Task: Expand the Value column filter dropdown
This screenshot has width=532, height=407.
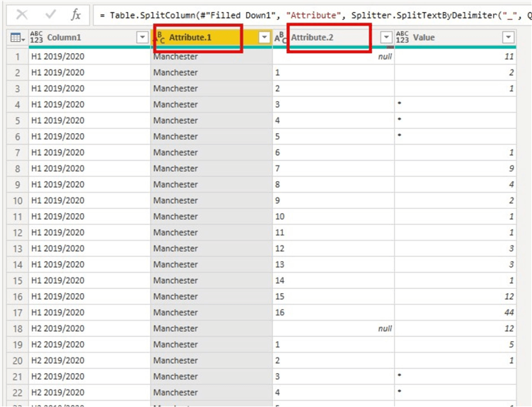Action: click(508, 38)
